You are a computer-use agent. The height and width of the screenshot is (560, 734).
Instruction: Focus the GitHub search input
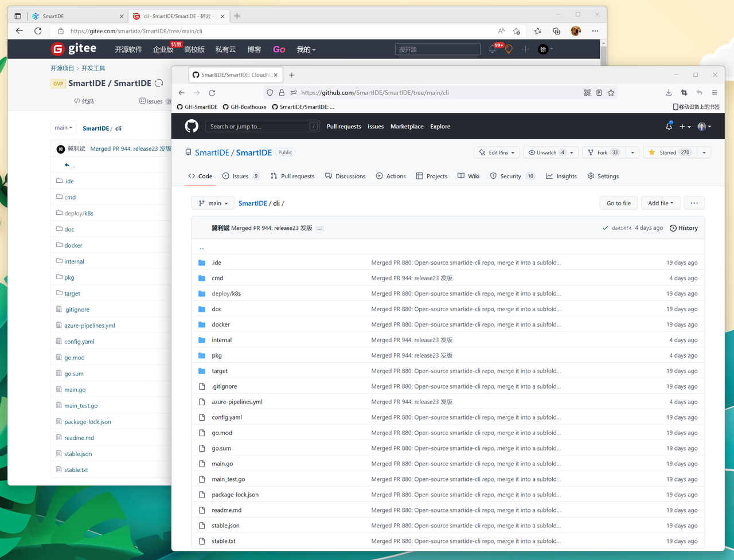point(262,126)
